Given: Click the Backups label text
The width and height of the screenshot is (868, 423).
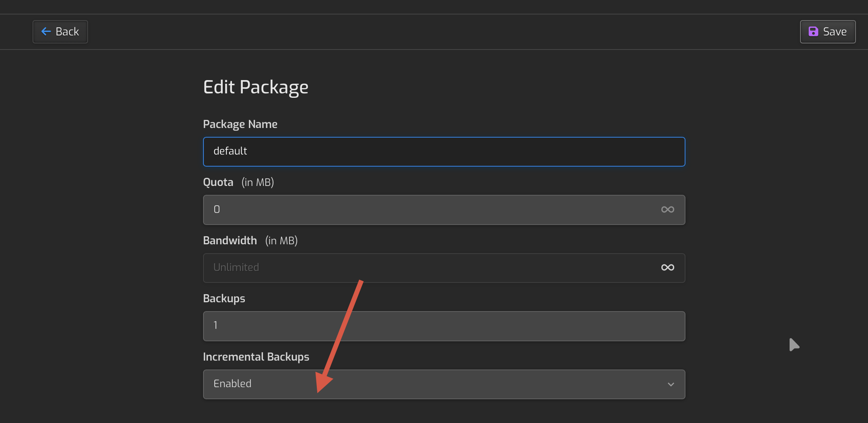Looking at the screenshot, I should pyautogui.click(x=224, y=299).
